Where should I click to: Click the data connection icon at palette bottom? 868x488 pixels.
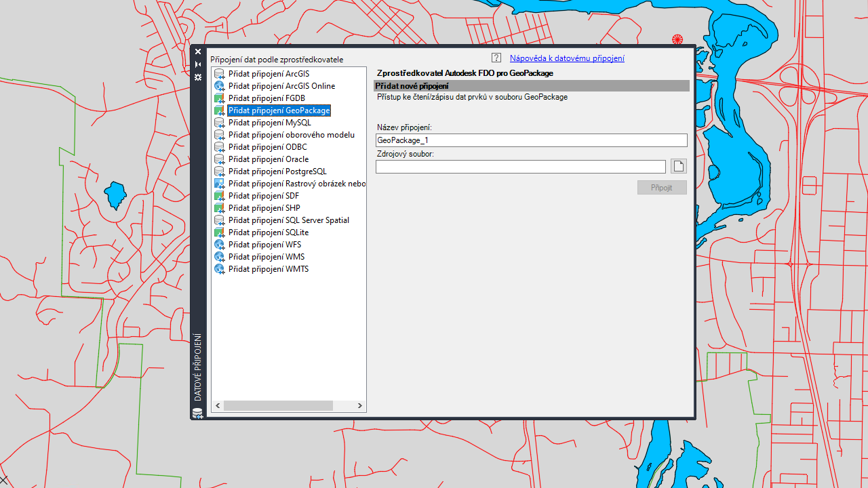tap(197, 413)
